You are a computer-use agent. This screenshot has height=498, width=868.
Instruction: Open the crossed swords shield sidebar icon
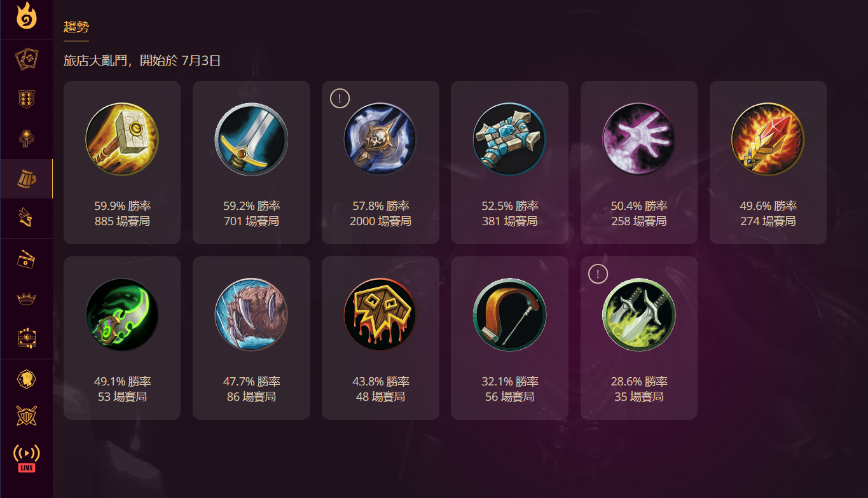coord(27,416)
